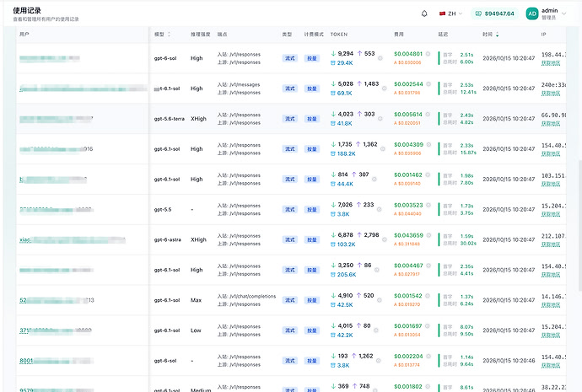Click the 用户 column header
The image size is (582, 392).
point(24,34)
